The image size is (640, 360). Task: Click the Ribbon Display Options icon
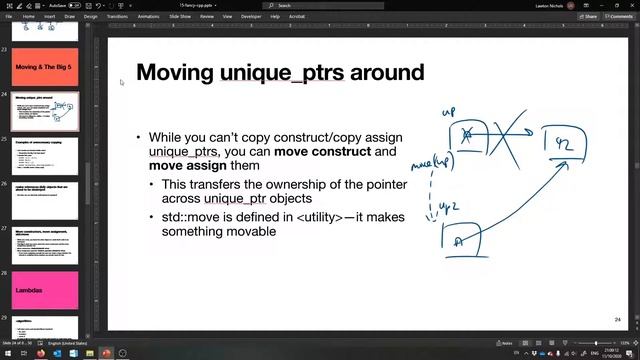[586, 6]
